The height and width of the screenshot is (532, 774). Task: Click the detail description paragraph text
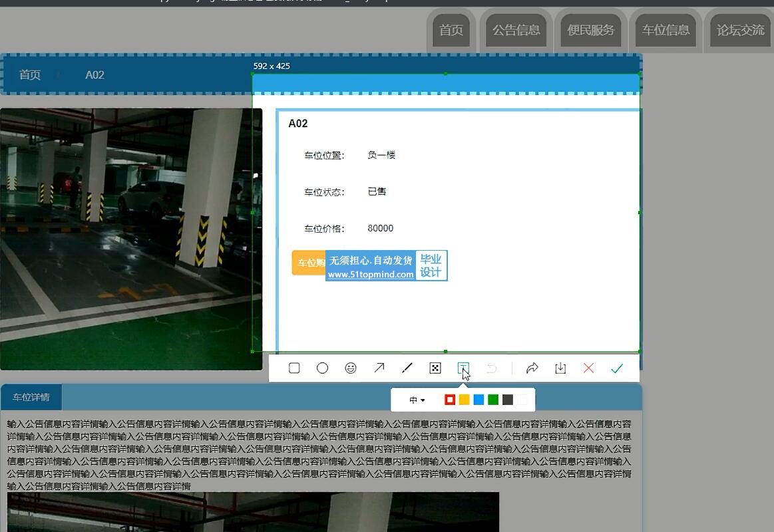point(319,455)
